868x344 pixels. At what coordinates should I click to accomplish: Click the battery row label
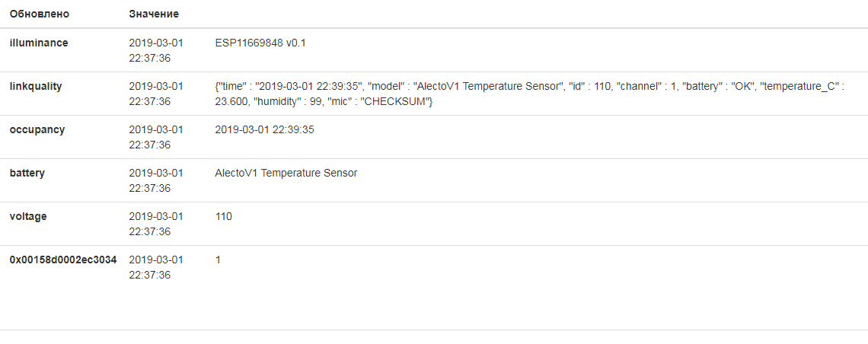click(27, 173)
